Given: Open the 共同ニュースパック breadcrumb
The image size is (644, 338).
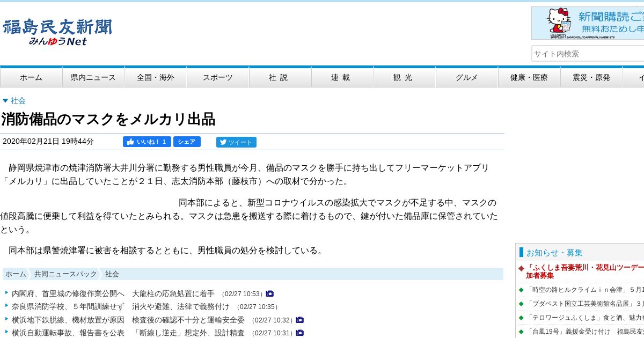Looking at the screenshot, I should coord(65,274).
